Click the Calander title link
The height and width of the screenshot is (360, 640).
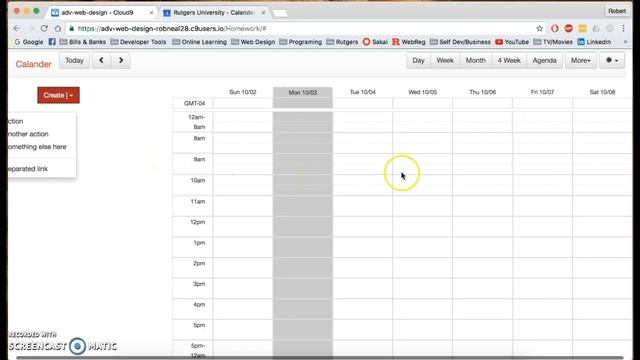[33, 64]
